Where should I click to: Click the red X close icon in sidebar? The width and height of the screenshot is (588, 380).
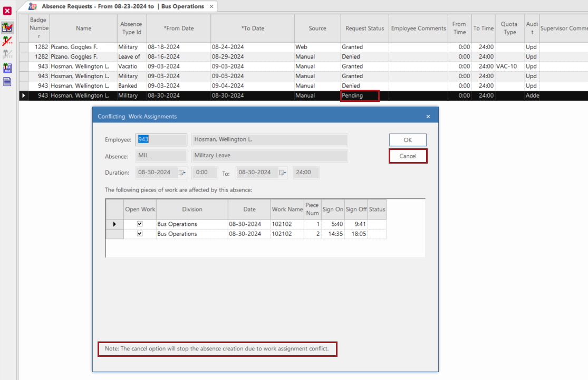(x=7, y=11)
